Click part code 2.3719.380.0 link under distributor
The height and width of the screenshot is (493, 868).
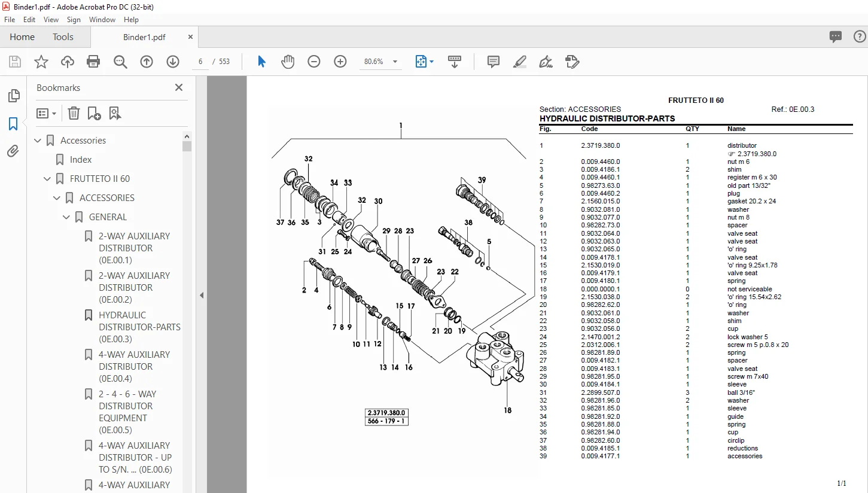(x=757, y=154)
